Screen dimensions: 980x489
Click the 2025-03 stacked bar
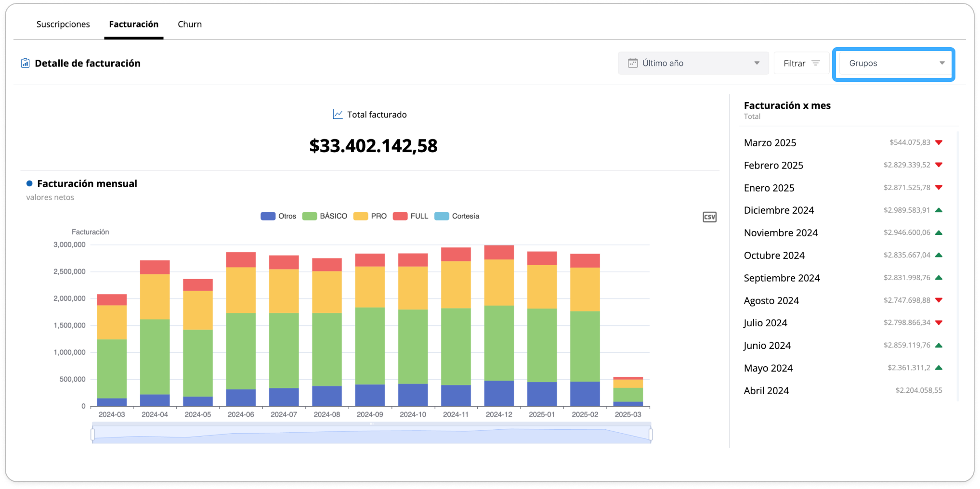628,391
